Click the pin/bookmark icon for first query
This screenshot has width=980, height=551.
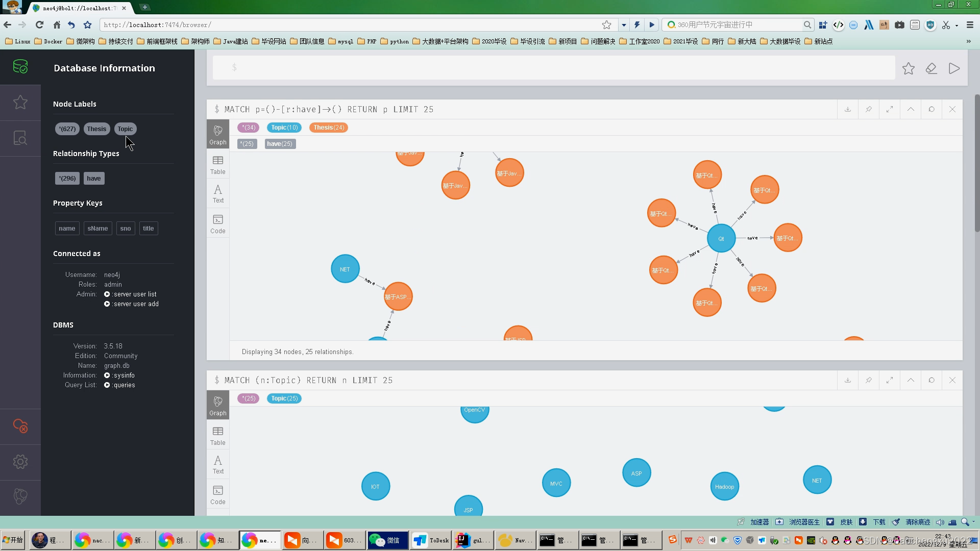(868, 109)
